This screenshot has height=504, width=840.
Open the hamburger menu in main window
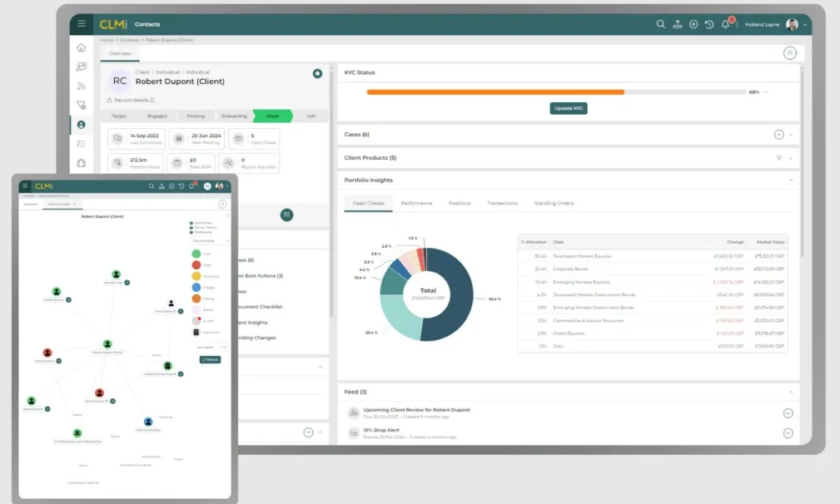click(x=82, y=23)
